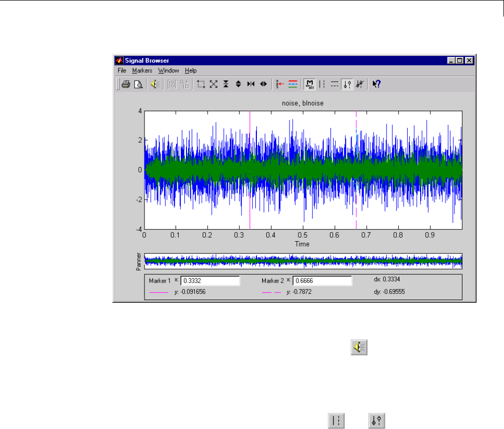Zoom in vertically (Zoom In-Y)

coord(226,84)
